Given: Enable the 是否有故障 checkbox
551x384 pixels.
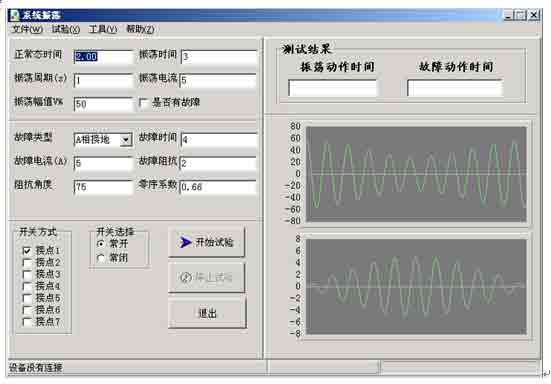Looking at the screenshot, I should coord(144,103).
